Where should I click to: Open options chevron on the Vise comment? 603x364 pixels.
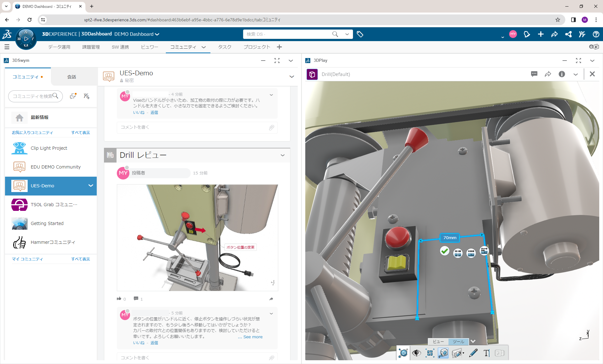click(x=271, y=95)
